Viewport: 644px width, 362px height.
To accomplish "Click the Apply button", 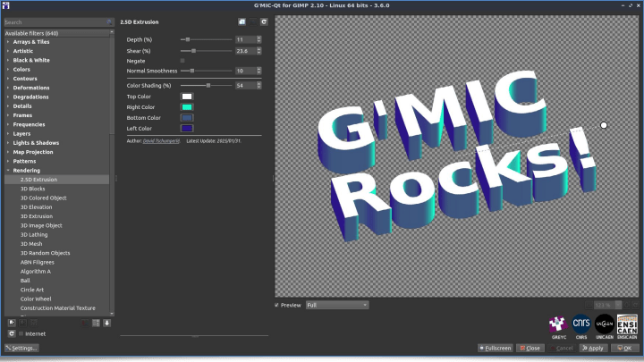I will pyautogui.click(x=593, y=348).
